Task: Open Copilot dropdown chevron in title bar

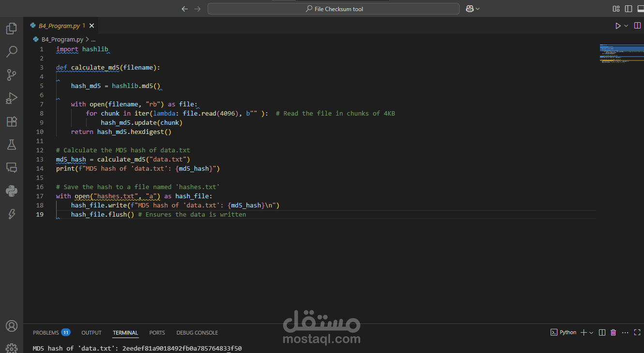Action: [478, 9]
